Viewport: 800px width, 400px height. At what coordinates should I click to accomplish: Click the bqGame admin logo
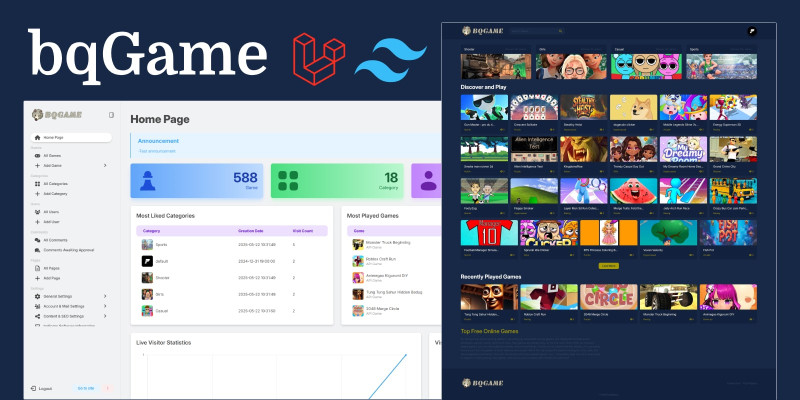57,115
